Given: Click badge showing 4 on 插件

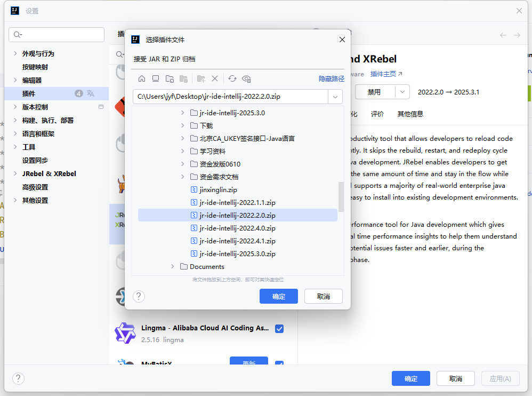Looking at the screenshot, I should [x=79, y=93].
